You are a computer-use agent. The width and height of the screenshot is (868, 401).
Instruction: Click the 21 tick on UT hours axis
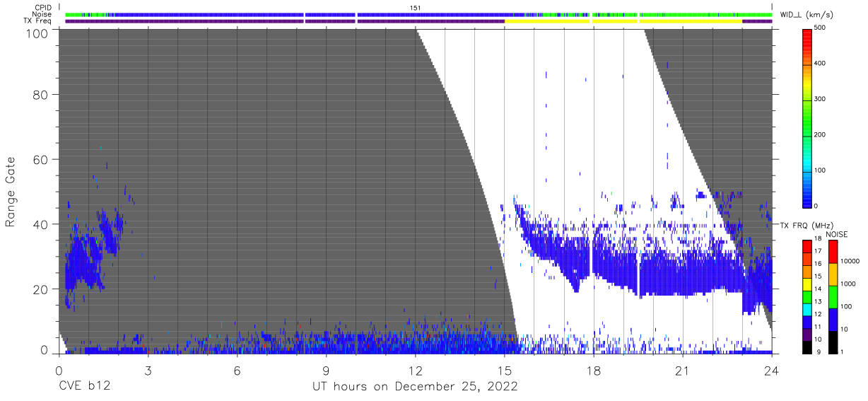pyautogui.click(x=683, y=371)
